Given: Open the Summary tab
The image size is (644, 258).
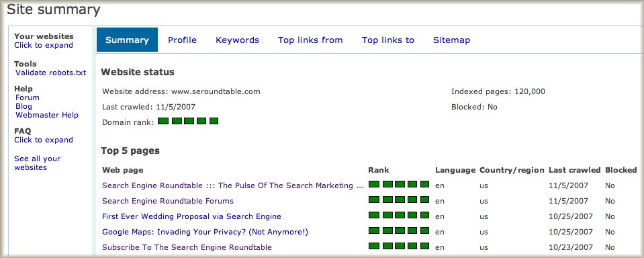Looking at the screenshot, I should point(127,40).
